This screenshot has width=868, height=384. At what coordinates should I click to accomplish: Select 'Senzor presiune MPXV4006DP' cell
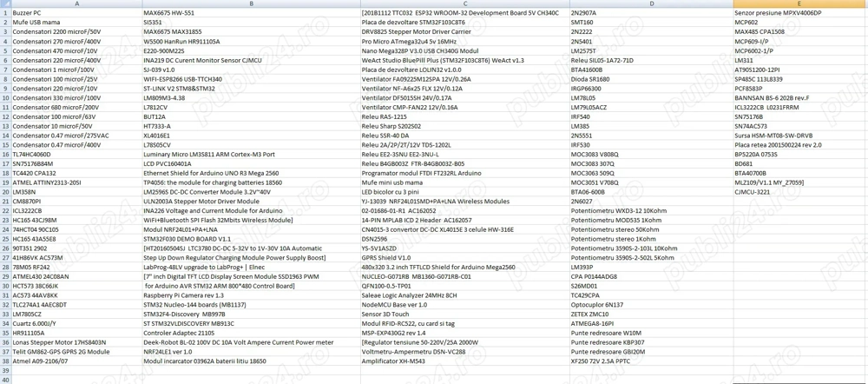777,13
